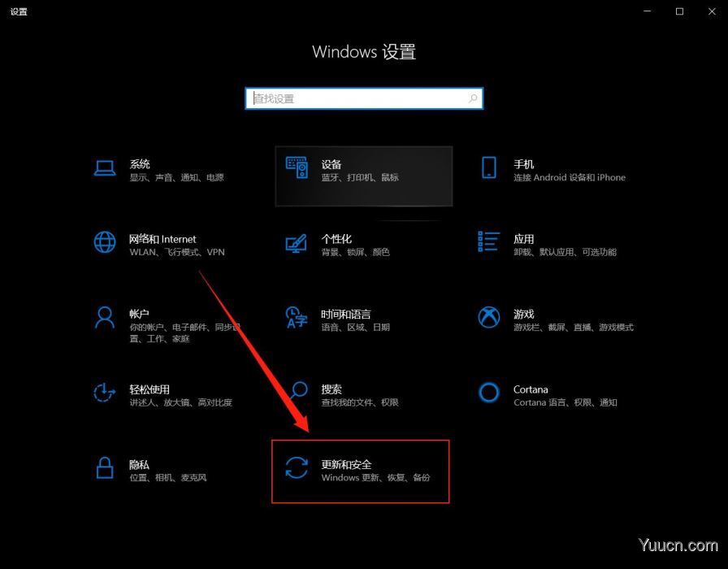728x569 pixels.
Task: Open the 应用 (Apps) settings icon
Action: click(x=489, y=241)
